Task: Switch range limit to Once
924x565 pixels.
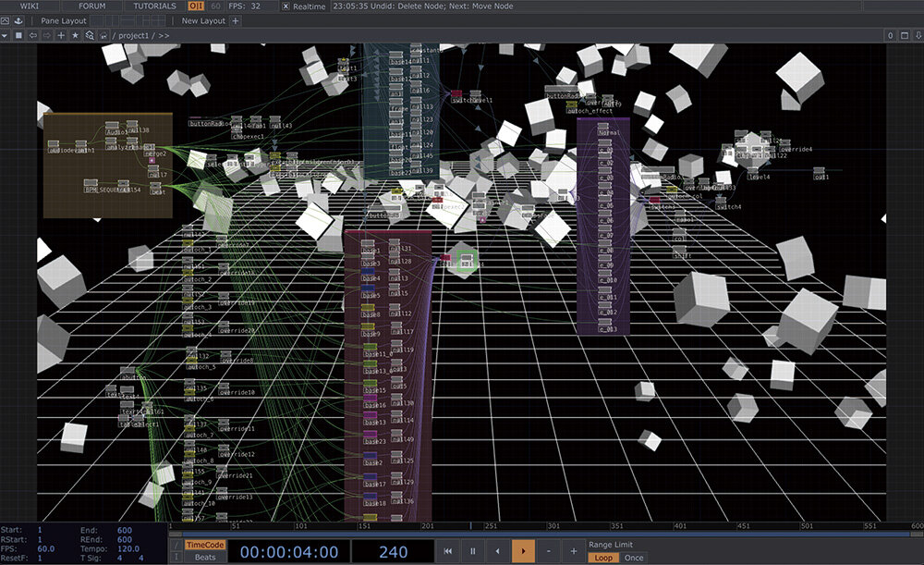Action: (x=634, y=558)
